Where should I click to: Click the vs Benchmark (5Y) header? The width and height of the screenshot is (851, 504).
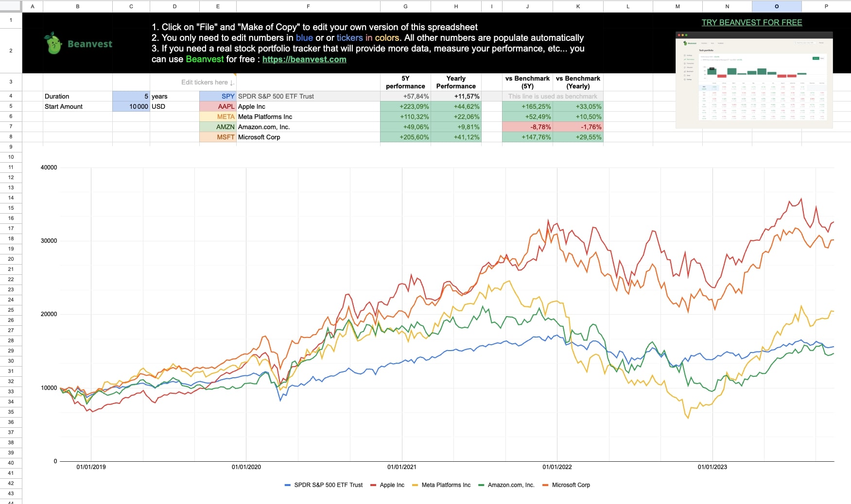[527, 82]
